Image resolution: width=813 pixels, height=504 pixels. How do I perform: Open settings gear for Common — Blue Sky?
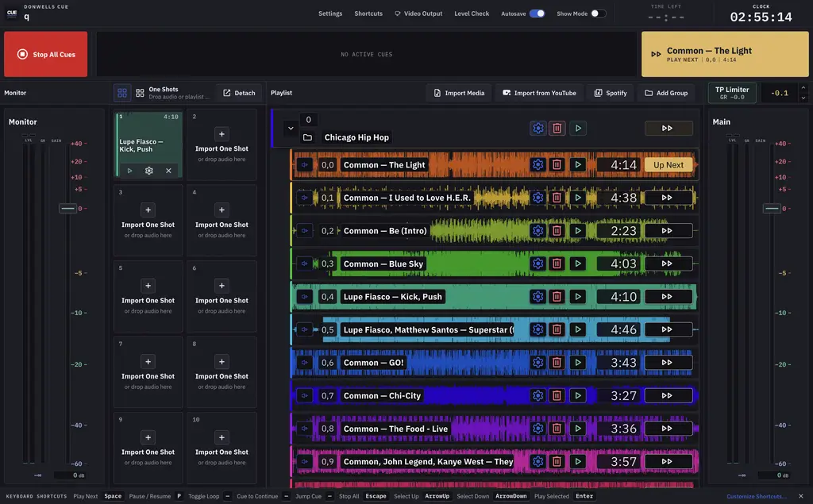point(538,264)
